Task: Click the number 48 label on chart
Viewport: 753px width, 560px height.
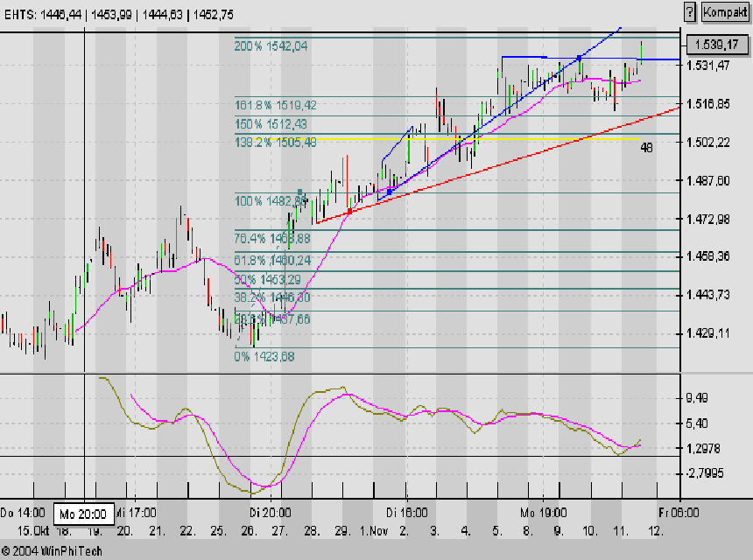Action: (646, 148)
